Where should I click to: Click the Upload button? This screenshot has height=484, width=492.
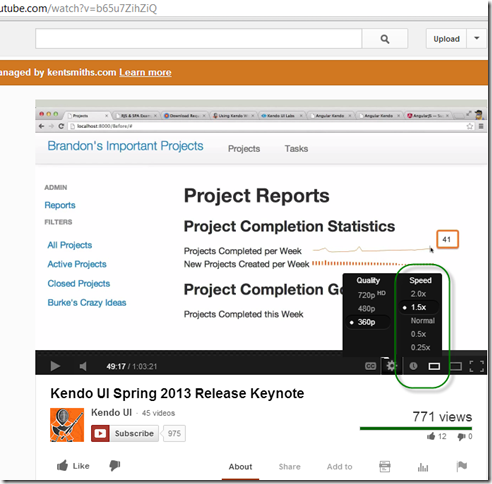pyautogui.click(x=446, y=39)
